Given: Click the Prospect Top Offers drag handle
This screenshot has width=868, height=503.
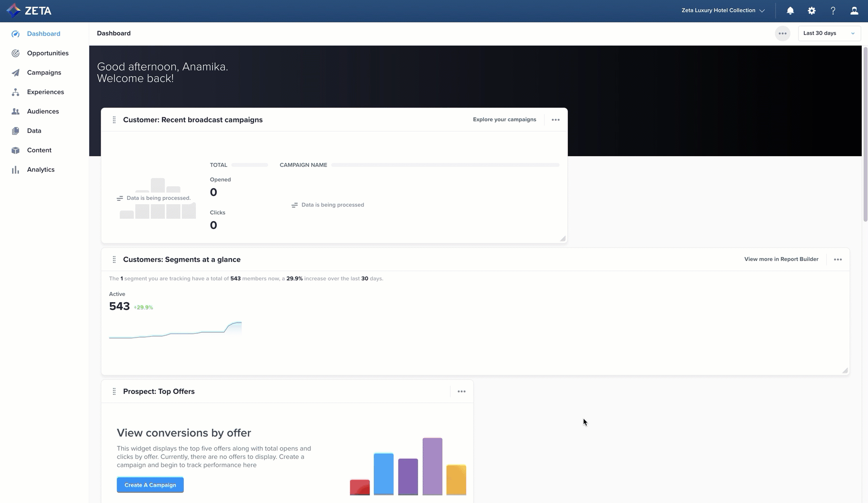Looking at the screenshot, I should click(x=114, y=391).
